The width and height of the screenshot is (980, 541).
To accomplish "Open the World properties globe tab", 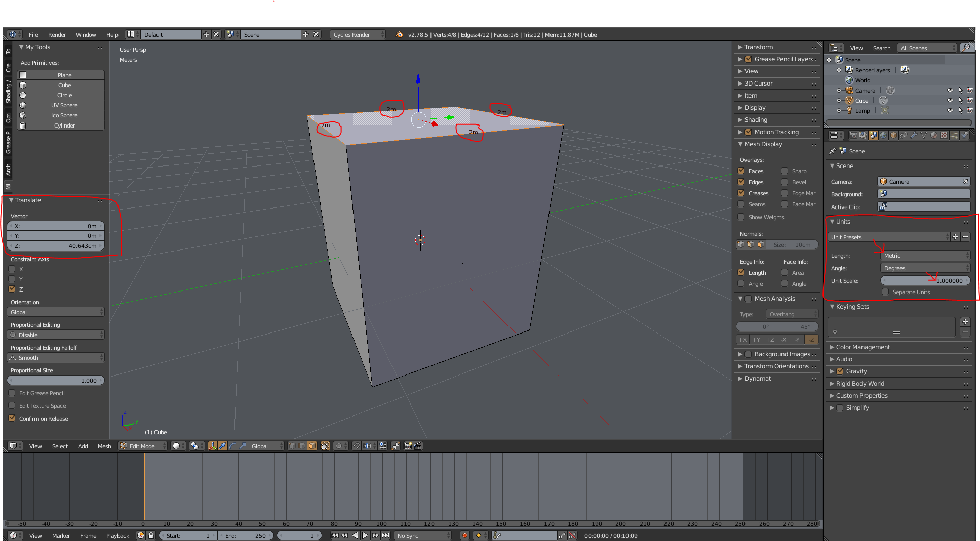I will pos(883,135).
